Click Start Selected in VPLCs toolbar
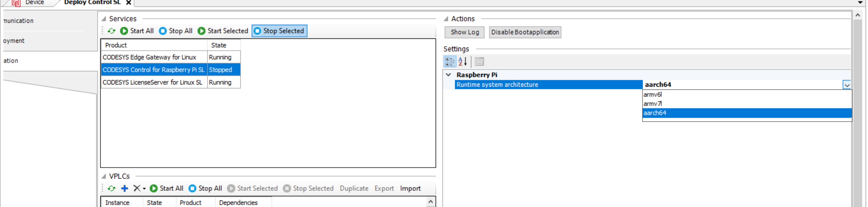The height and width of the screenshot is (207, 868). [253, 188]
